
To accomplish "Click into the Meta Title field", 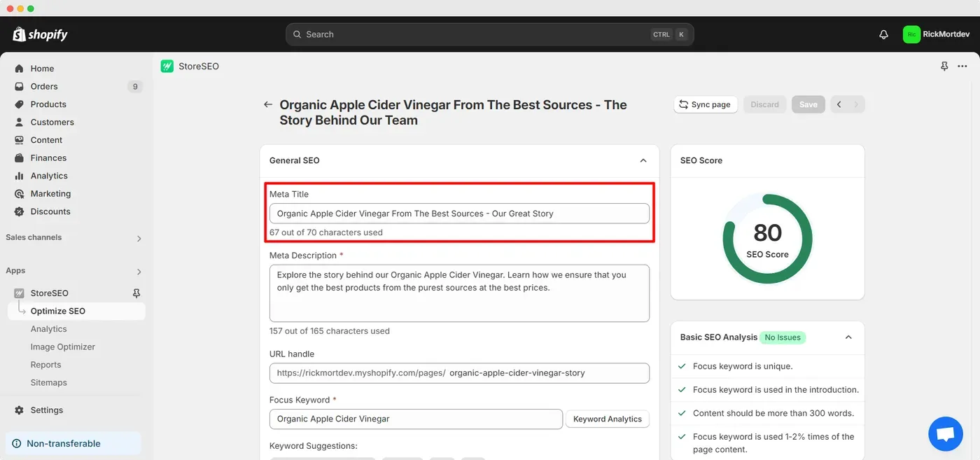I will click(459, 214).
